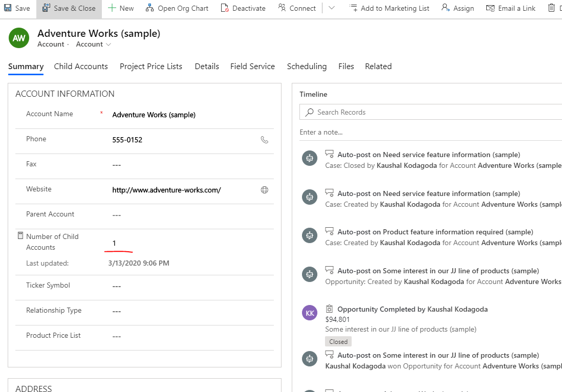Open the Related tab menu
This screenshot has width=562, height=392.
tap(378, 67)
